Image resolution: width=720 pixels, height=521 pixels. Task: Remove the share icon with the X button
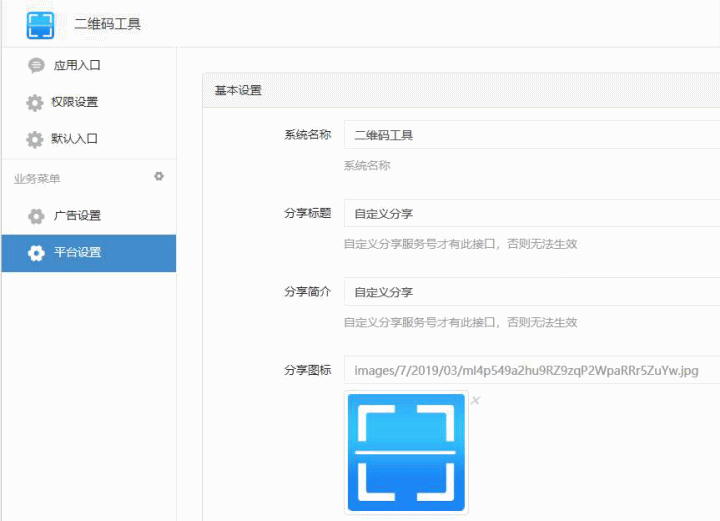(x=476, y=400)
